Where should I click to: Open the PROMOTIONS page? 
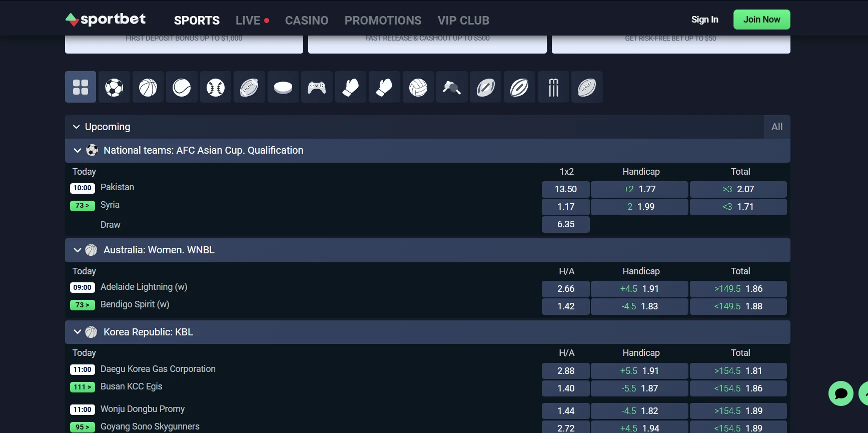[x=383, y=21]
